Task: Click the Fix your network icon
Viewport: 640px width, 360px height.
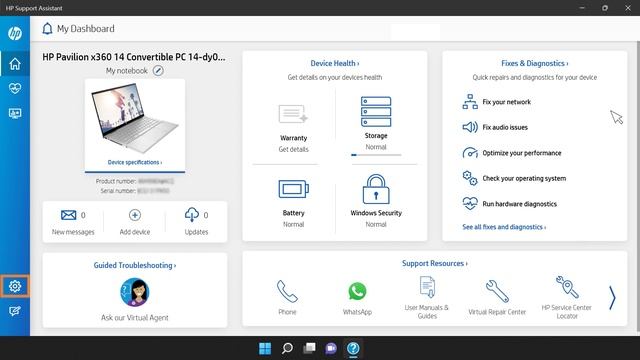Action: pyautogui.click(x=470, y=102)
